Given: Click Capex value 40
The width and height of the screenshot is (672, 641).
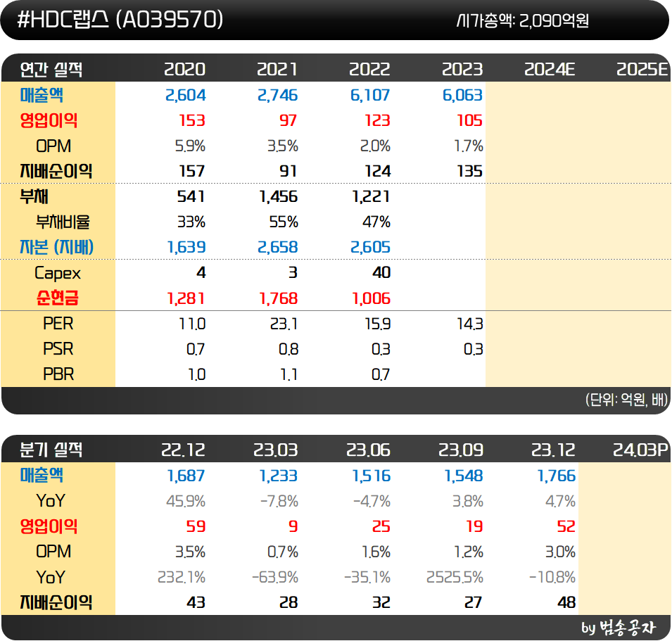Looking at the screenshot, I should 381,272.
